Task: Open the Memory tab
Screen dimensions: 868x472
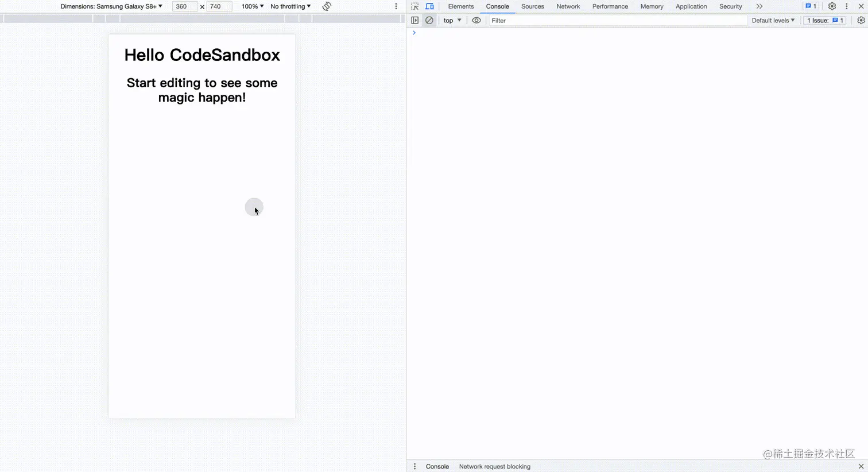Action: 652,6
